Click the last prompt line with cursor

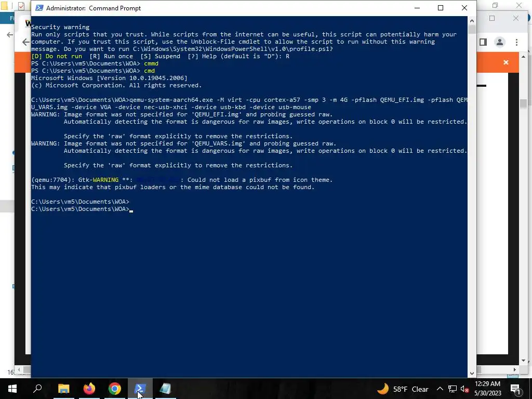82,209
